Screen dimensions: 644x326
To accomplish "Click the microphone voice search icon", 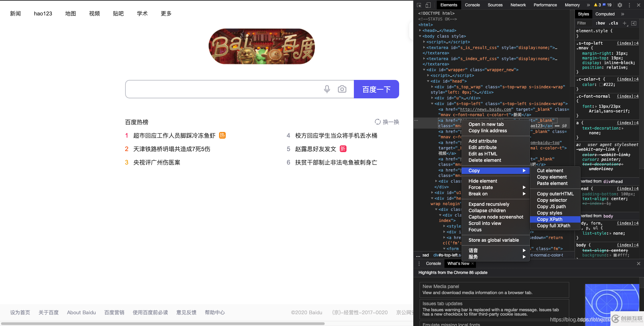I will click(x=327, y=89).
